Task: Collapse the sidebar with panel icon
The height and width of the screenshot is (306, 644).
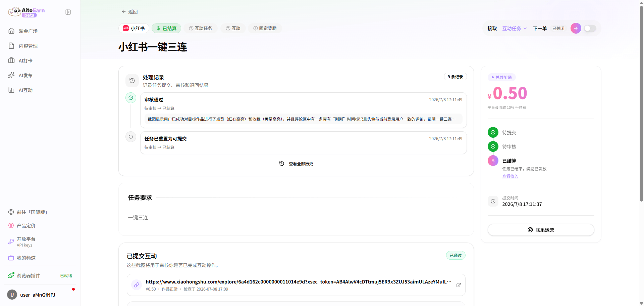Action: coord(68,12)
